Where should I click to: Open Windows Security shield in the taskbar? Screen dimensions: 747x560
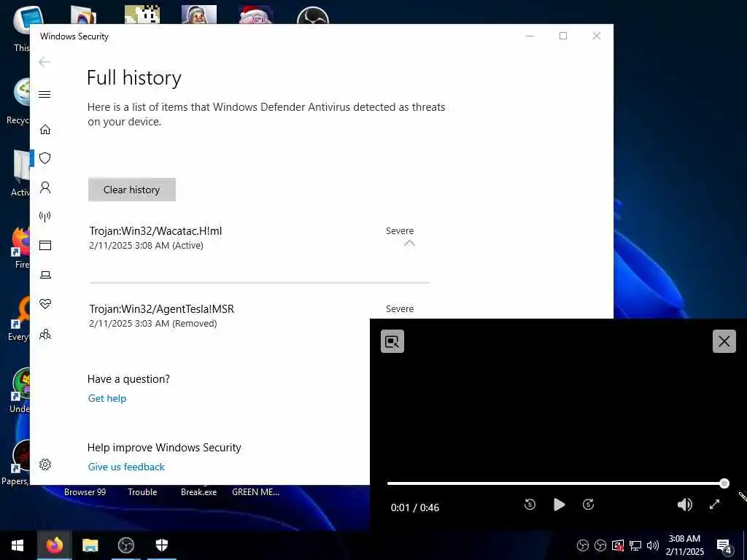161,545
